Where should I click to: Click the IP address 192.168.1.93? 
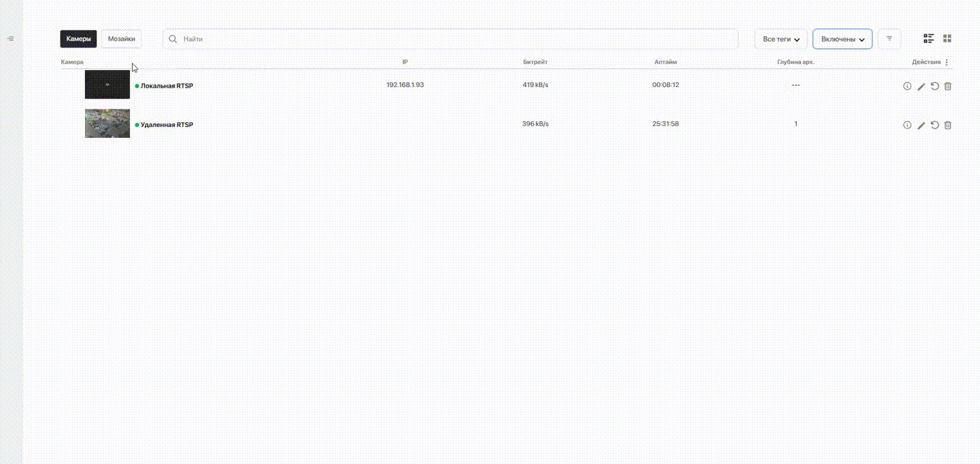pos(405,85)
